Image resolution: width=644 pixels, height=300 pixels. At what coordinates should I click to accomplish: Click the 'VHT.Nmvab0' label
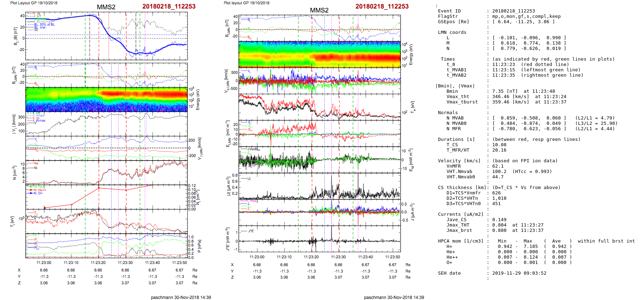(461, 177)
